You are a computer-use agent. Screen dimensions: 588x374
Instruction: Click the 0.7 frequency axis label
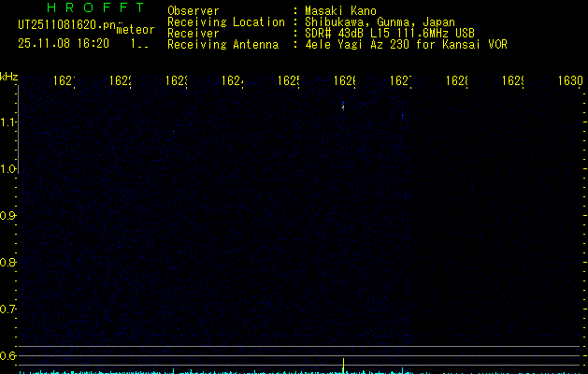tap(7, 309)
